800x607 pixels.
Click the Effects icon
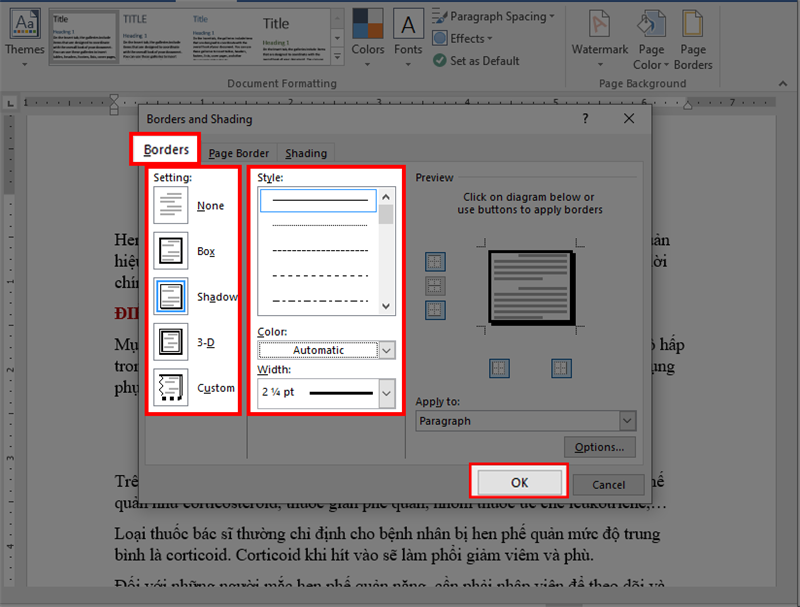pos(440,39)
